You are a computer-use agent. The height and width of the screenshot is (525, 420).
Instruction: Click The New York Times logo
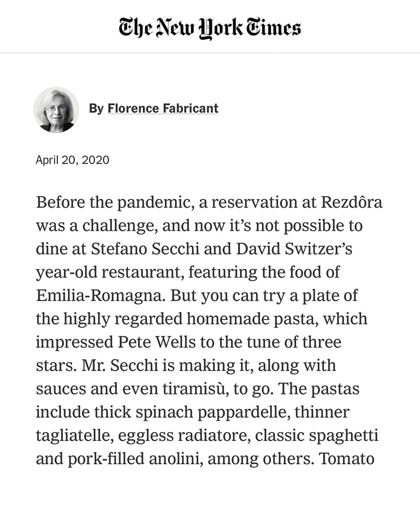click(209, 29)
